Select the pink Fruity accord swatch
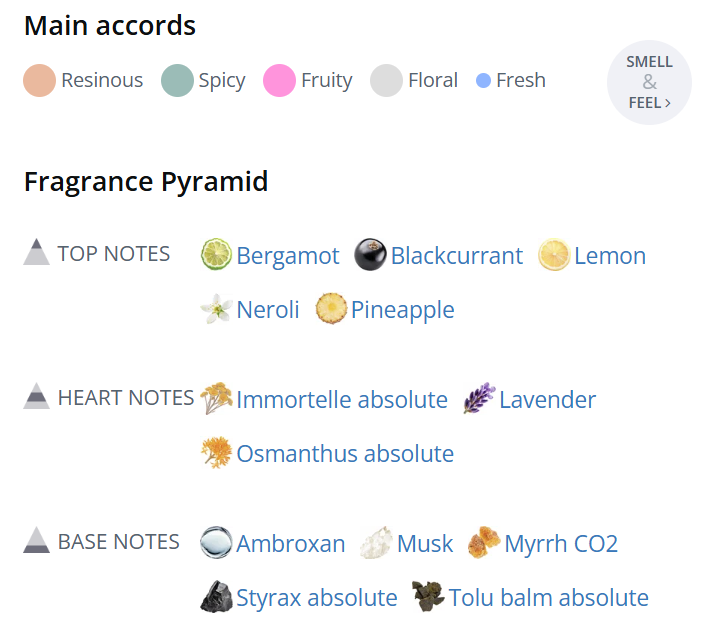The image size is (706, 634). (279, 80)
